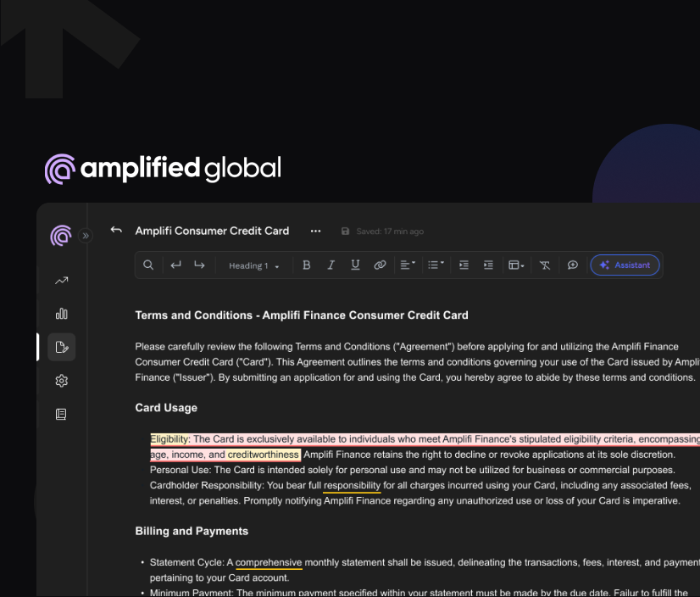Viewport: 700px width, 597px height.
Task: Click the underlined word comprehensive
Action: click(x=269, y=562)
